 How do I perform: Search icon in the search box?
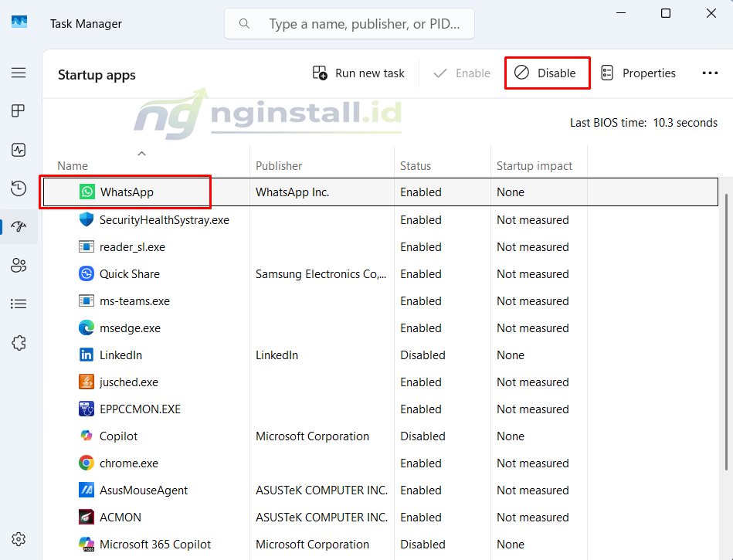coord(244,23)
